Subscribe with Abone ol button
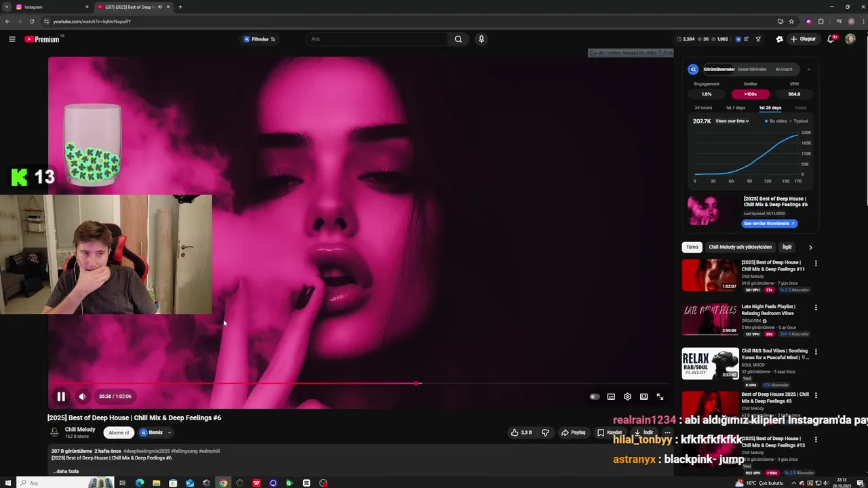The height and width of the screenshot is (488, 868). (119, 432)
